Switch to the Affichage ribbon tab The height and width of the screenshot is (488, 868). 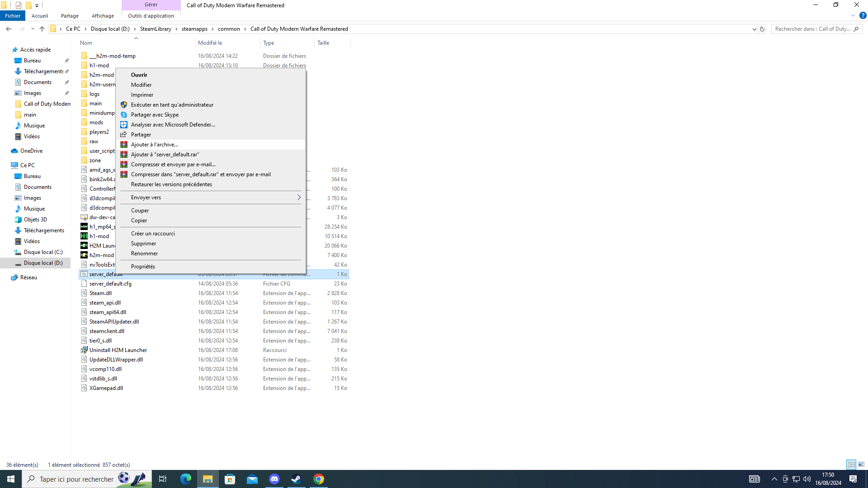[103, 16]
